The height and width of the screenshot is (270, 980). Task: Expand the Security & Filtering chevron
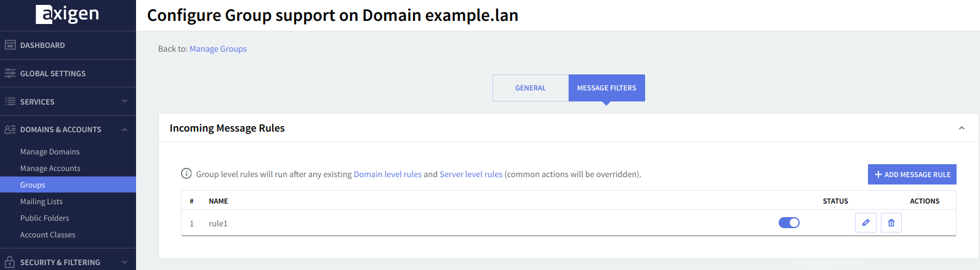click(x=124, y=262)
